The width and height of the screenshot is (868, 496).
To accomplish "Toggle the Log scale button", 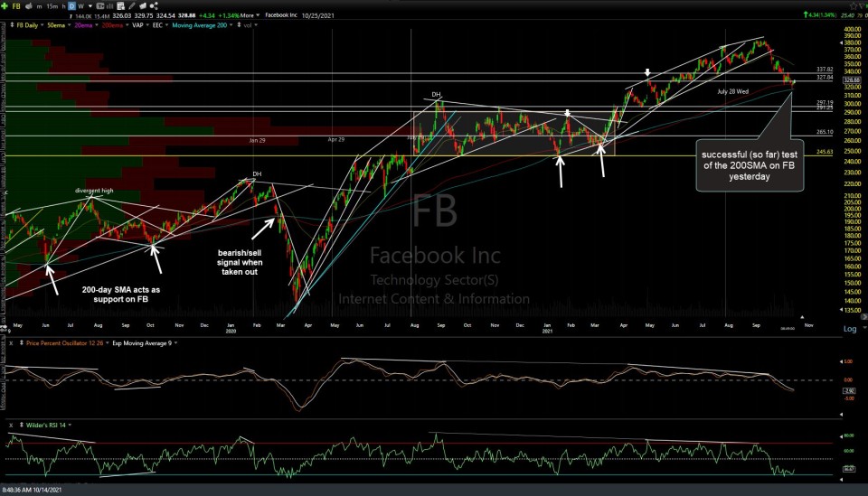I will click(x=850, y=329).
